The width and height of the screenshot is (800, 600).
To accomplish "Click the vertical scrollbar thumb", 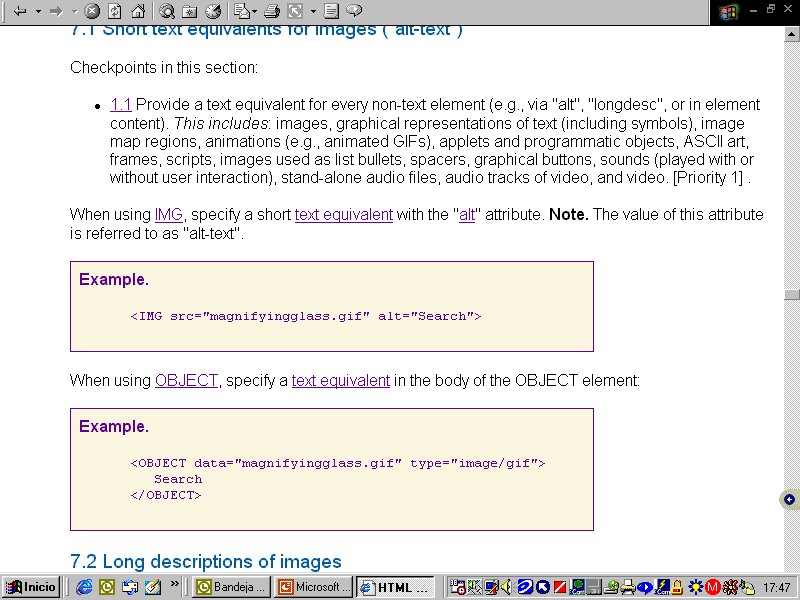I will 791,295.
